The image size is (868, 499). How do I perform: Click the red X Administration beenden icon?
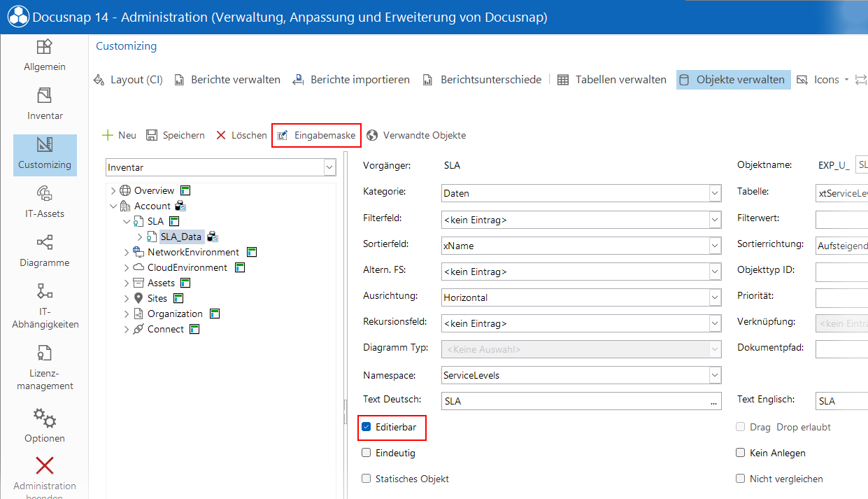click(x=45, y=465)
